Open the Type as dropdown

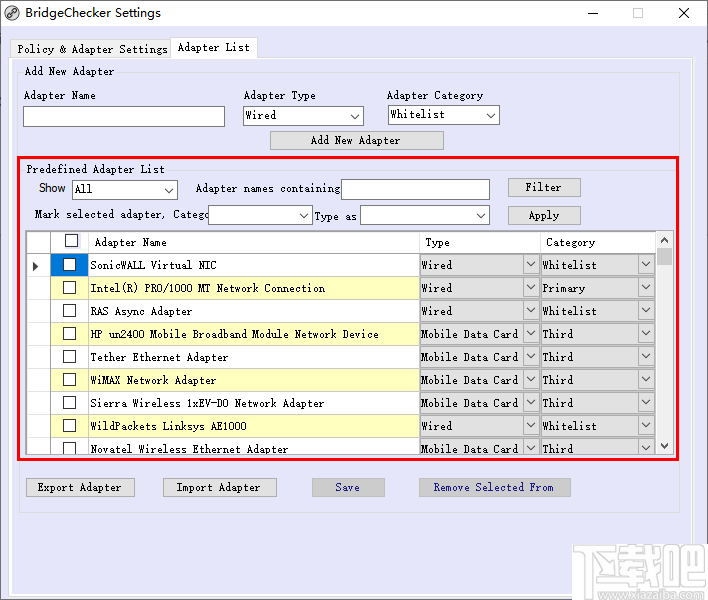pyautogui.click(x=425, y=215)
